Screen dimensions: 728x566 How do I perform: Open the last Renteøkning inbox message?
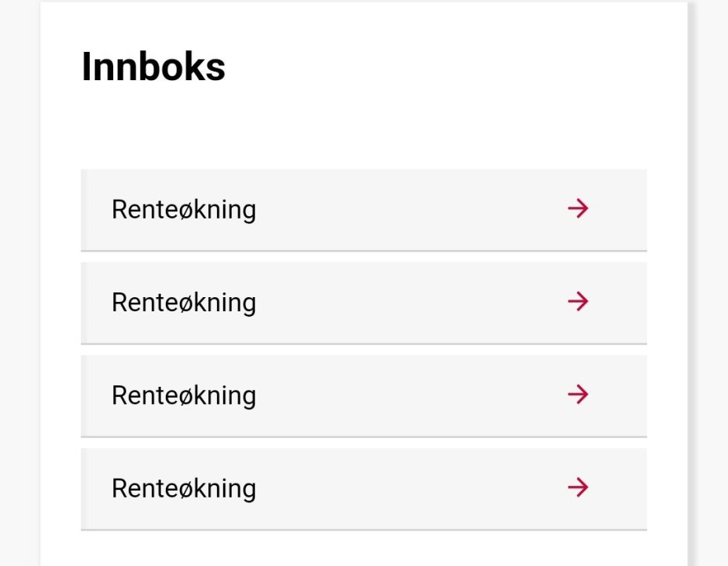click(363, 489)
